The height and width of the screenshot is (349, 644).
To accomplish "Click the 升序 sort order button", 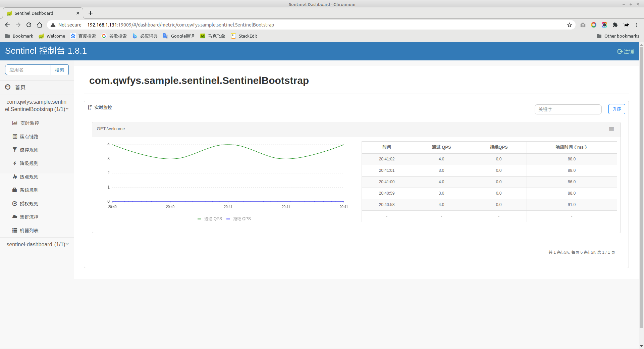I will pyautogui.click(x=616, y=109).
